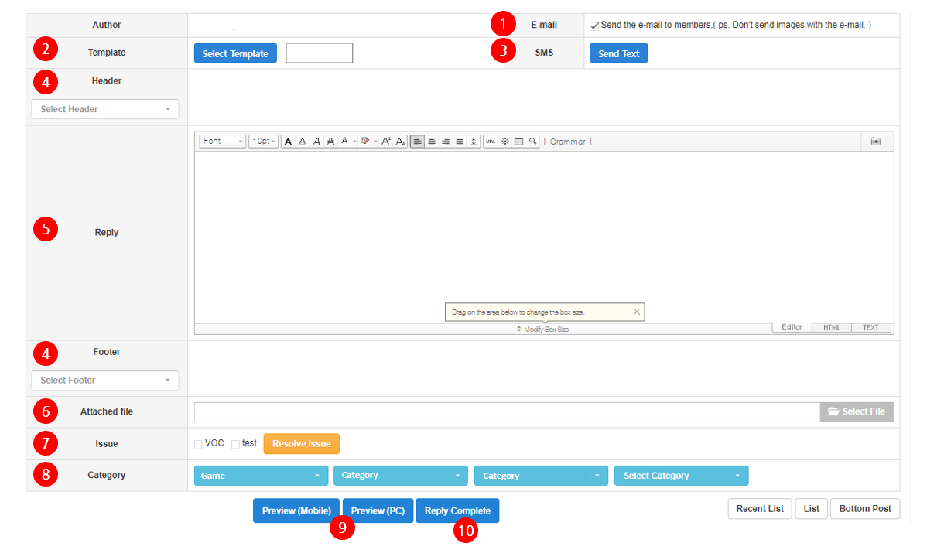Toggle send e-mail to members checkbox
The width and height of the screenshot is (944, 560).
594,26
